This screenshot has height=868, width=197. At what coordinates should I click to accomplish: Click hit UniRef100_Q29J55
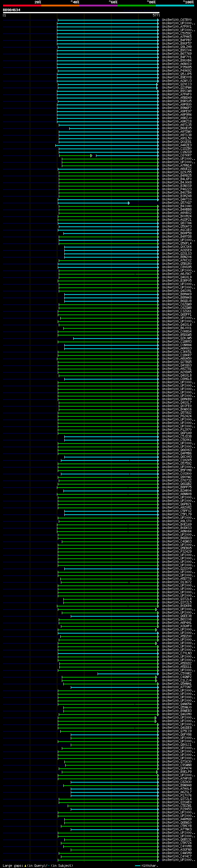pyautogui.click(x=176, y=172)
